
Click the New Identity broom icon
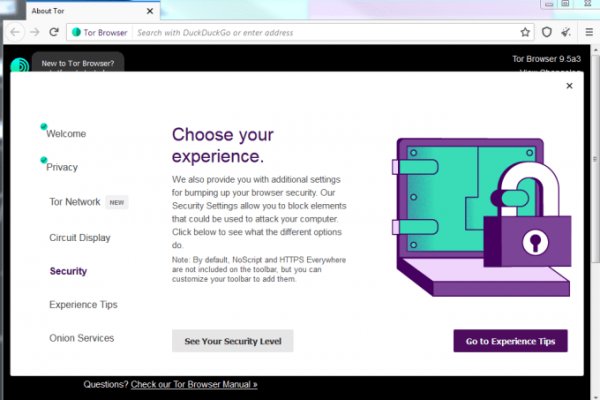coord(566,32)
